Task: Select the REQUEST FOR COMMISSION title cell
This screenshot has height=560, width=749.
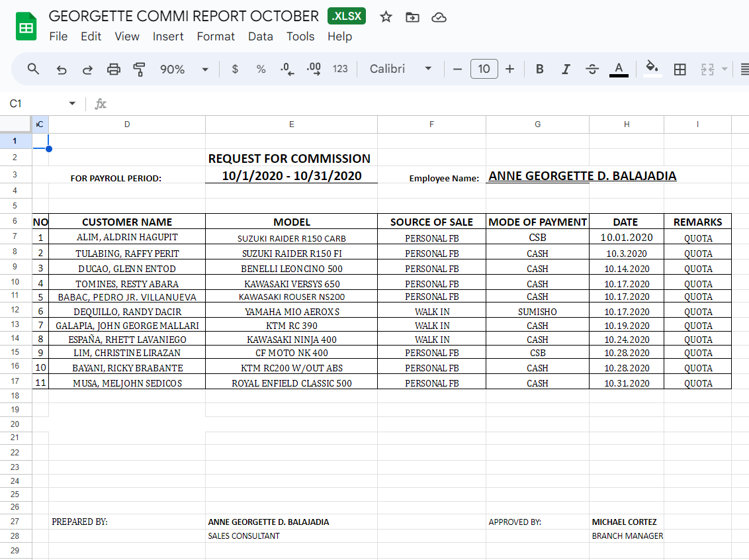Action: click(x=291, y=158)
